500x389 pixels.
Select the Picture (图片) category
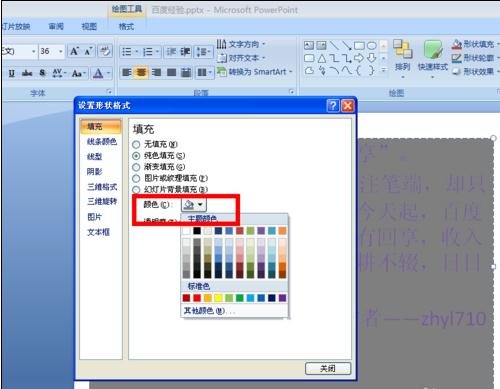(x=94, y=217)
